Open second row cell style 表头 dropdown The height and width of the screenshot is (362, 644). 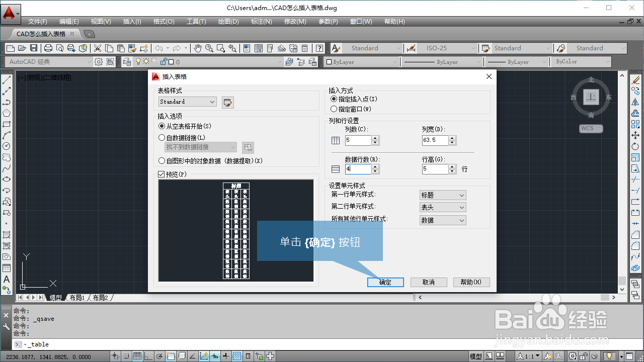coord(443,207)
